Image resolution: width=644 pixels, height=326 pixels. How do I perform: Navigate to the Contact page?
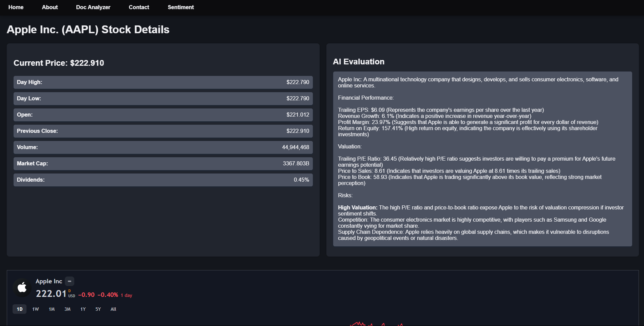coord(139,7)
